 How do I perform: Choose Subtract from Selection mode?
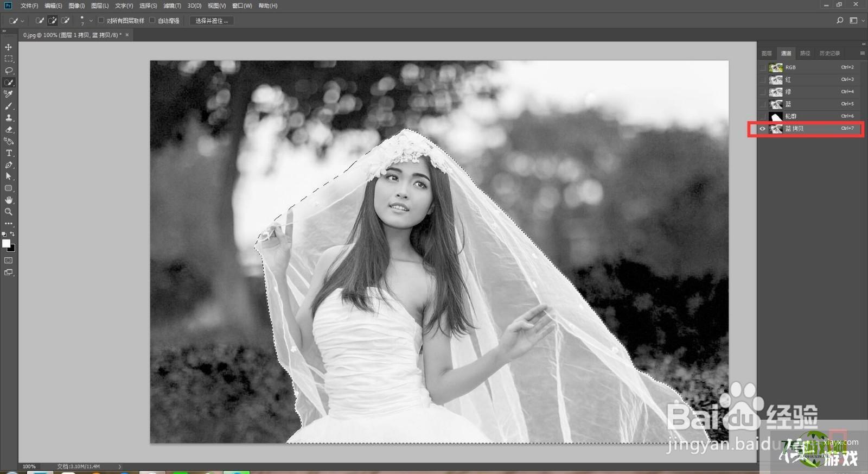click(65, 21)
